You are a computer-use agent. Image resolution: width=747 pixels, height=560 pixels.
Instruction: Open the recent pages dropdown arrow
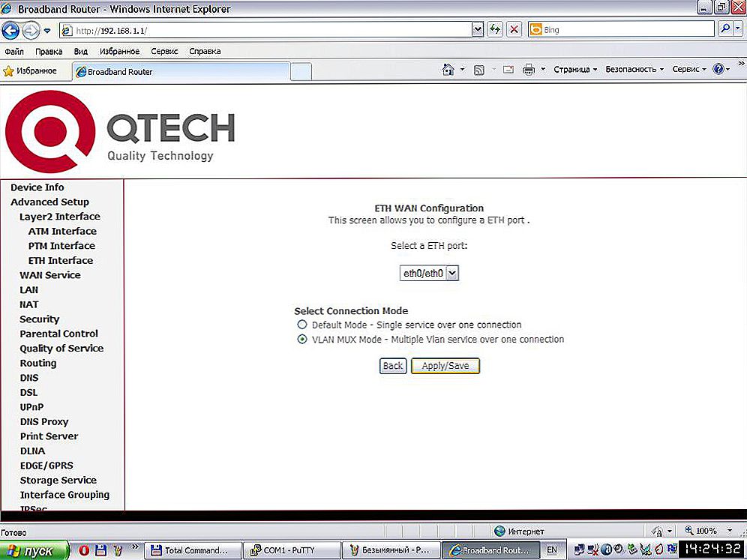47,31
